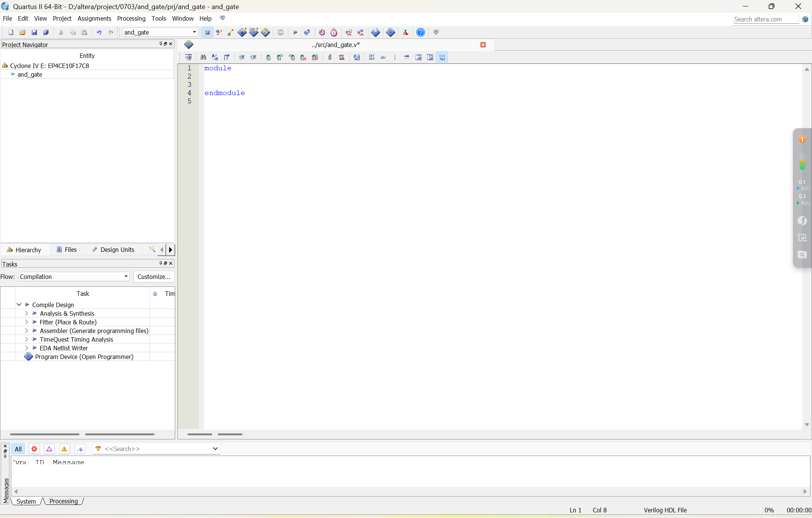Insert template scroll icon in editor
812x518 pixels.
point(342,57)
